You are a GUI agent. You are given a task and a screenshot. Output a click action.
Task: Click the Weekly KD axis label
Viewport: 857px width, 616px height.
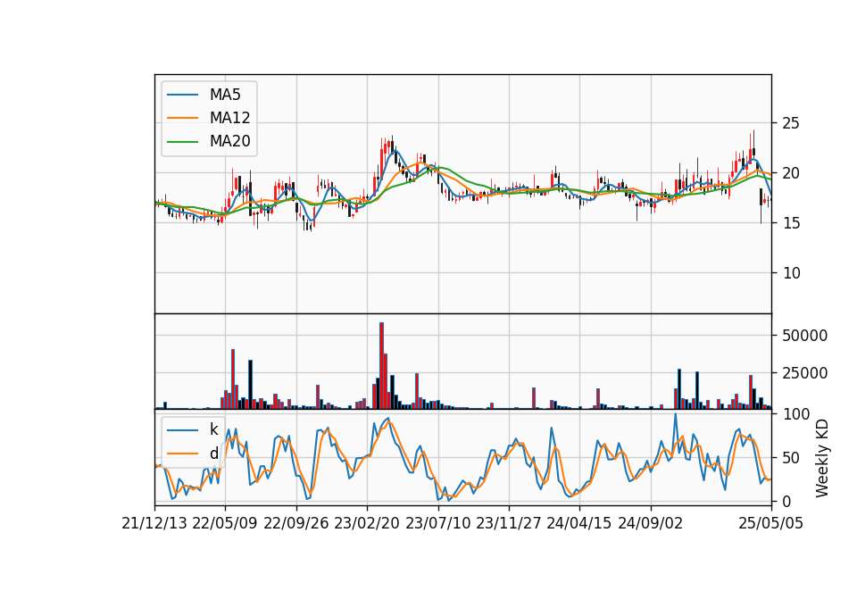(x=822, y=459)
